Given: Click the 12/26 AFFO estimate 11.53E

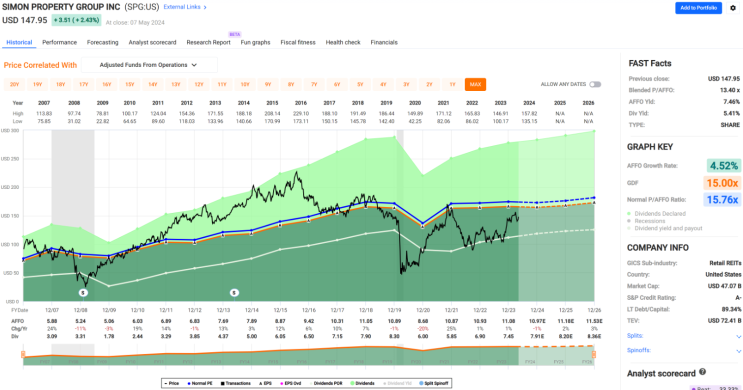Looking at the screenshot, I should pos(594,321).
